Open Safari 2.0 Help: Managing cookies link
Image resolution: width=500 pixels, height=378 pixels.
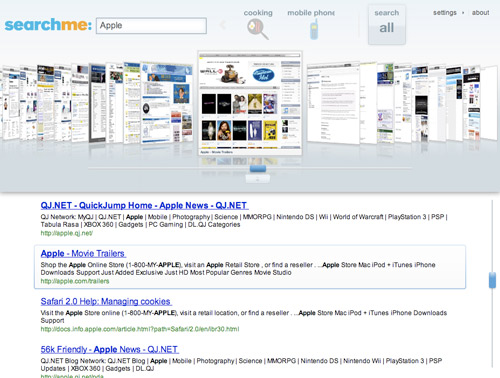coord(106,302)
